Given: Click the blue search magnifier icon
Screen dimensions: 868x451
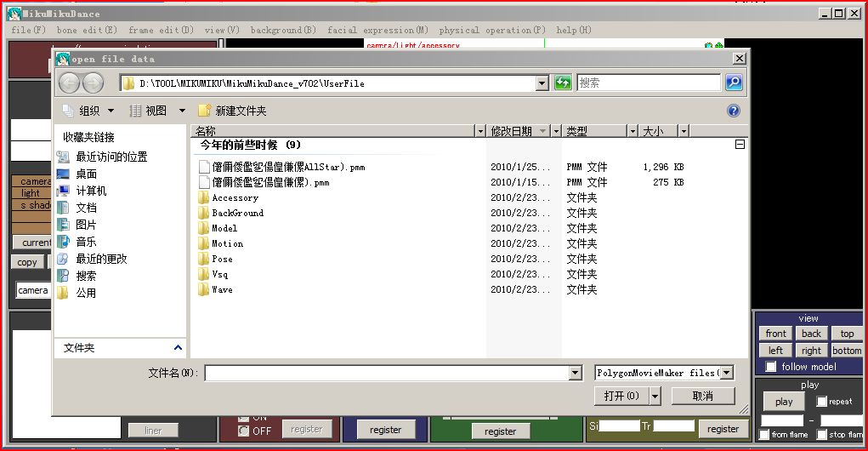Looking at the screenshot, I should 734,83.
